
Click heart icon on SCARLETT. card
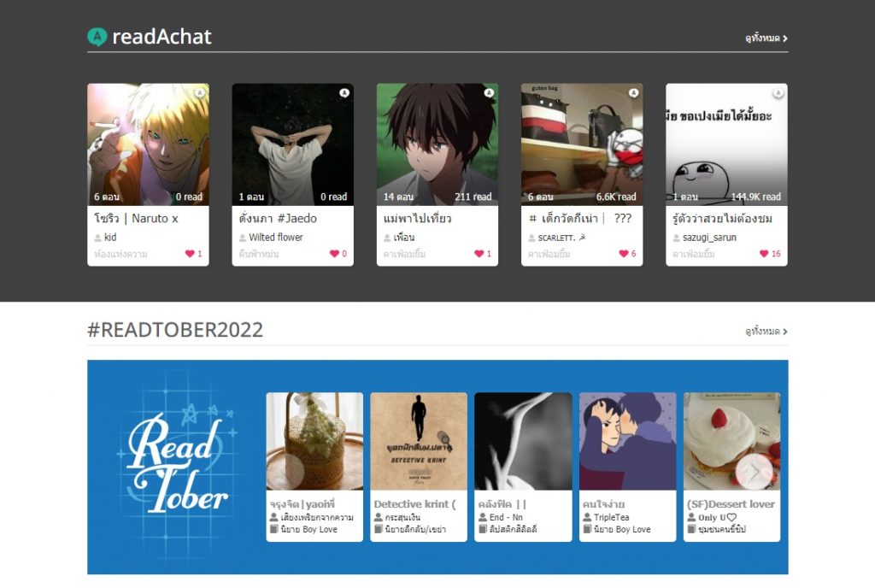(623, 254)
